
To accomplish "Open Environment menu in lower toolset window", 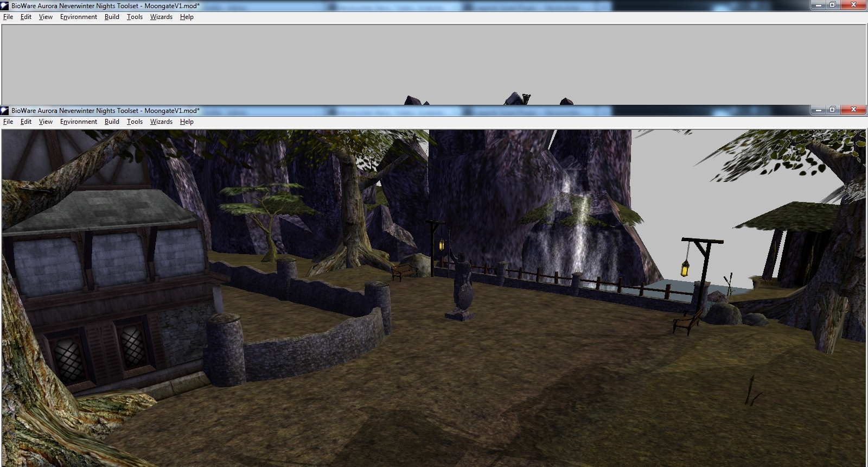I will (79, 122).
